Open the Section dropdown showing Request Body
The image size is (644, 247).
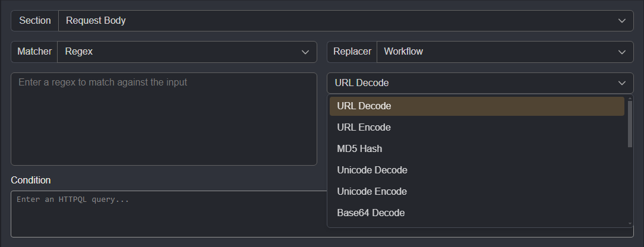[346, 21]
